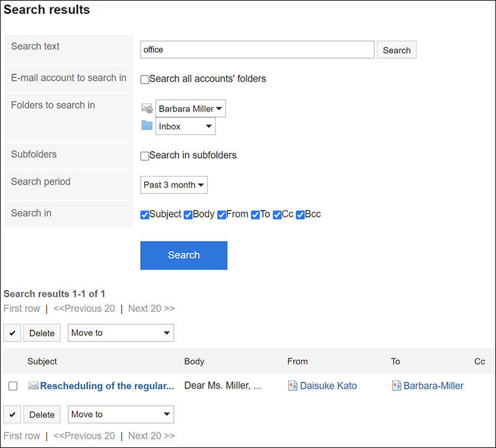Enable Search all accounts' folders checkbox
This screenshot has height=448, width=496.
click(x=144, y=79)
